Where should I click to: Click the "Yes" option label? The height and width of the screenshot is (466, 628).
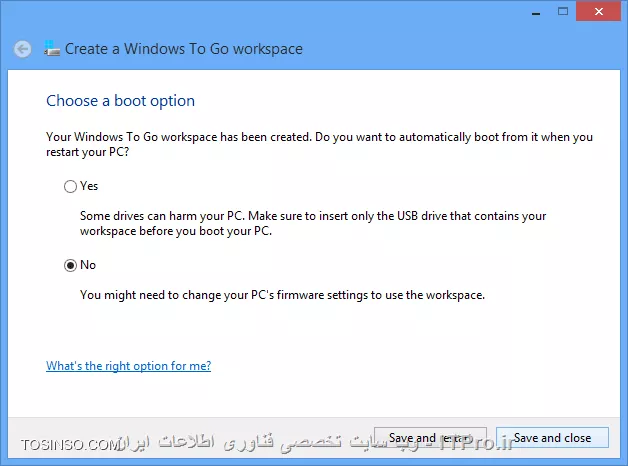[89, 186]
